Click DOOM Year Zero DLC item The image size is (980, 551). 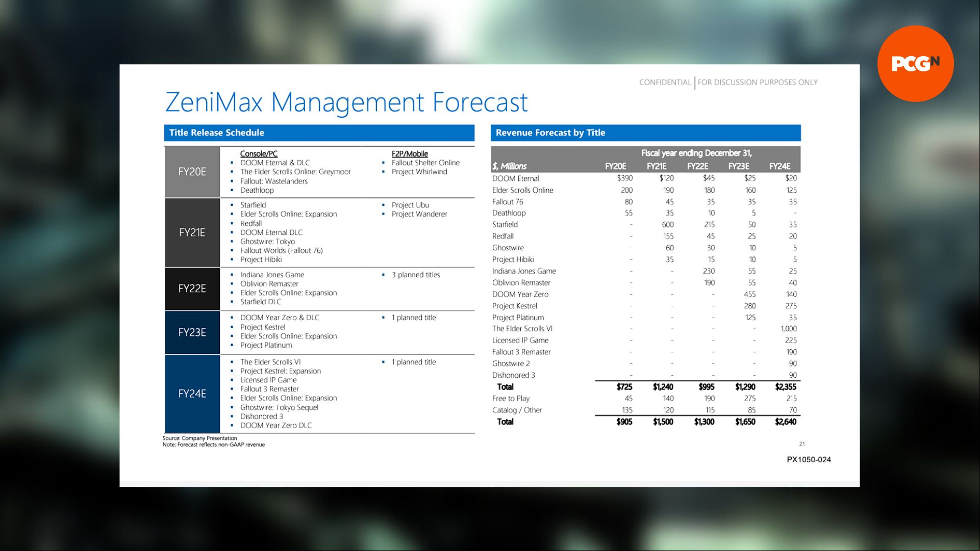(x=276, y=426)
